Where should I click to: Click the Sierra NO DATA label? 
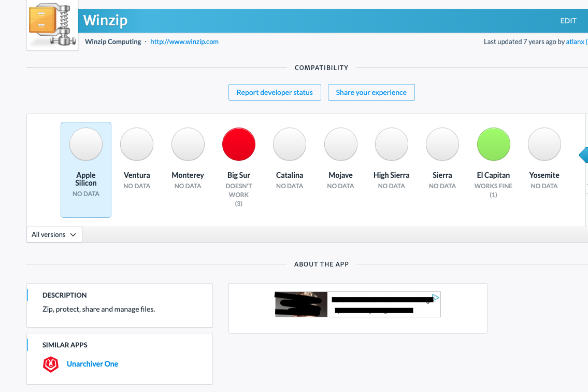click(x=442, y=186)
